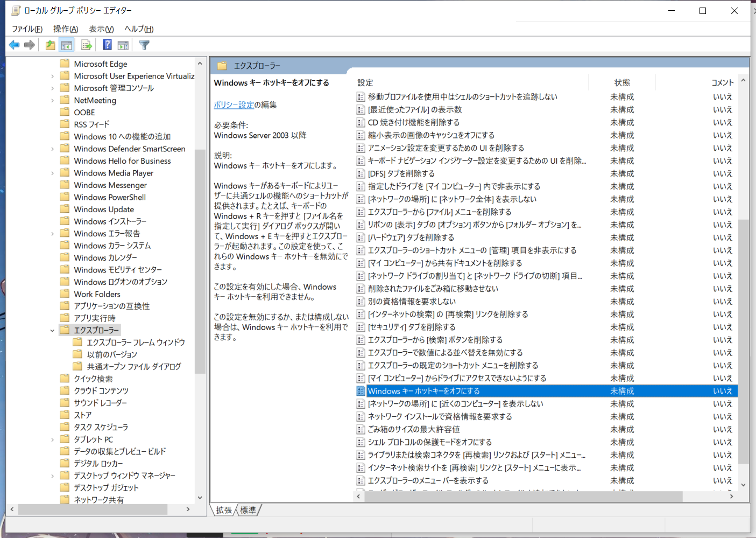
Task: Open the 操作(A) menu
Action: point(66,29)
